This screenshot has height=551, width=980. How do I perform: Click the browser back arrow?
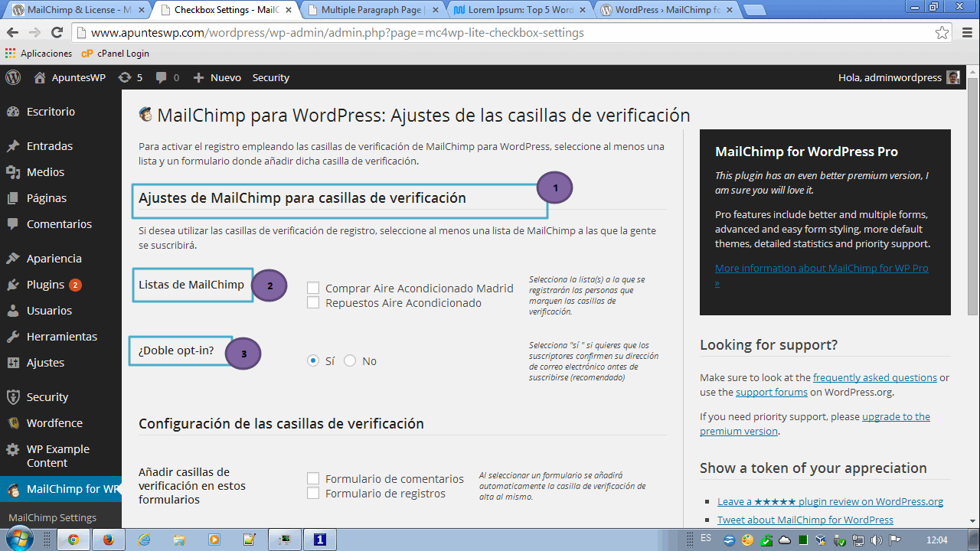coord(12,33)
